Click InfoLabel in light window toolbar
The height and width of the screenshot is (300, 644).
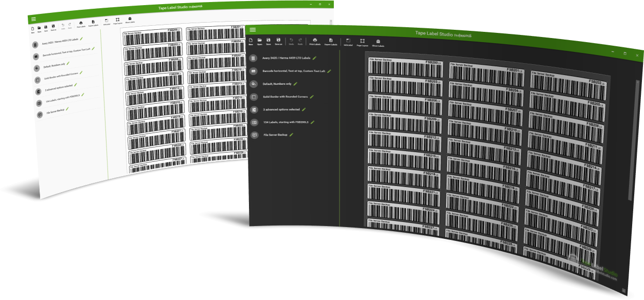pyautogui.click(x=107, y=22)
